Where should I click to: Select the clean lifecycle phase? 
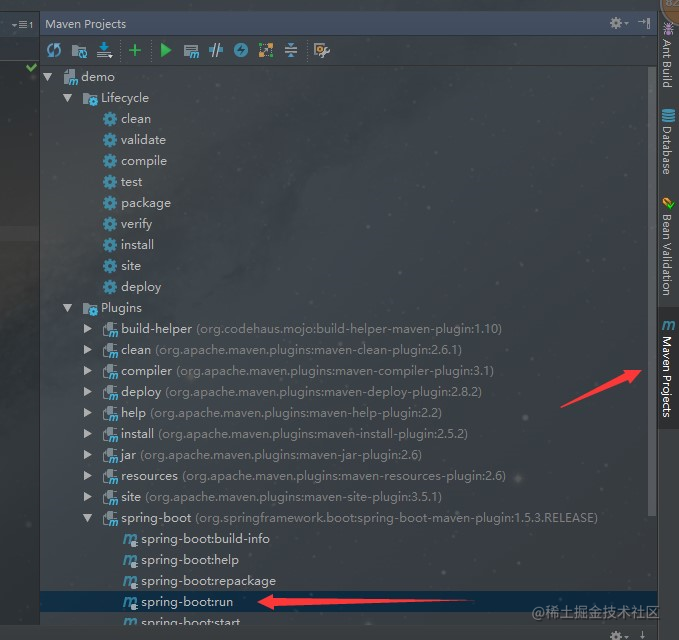click(x=136, y=119)
